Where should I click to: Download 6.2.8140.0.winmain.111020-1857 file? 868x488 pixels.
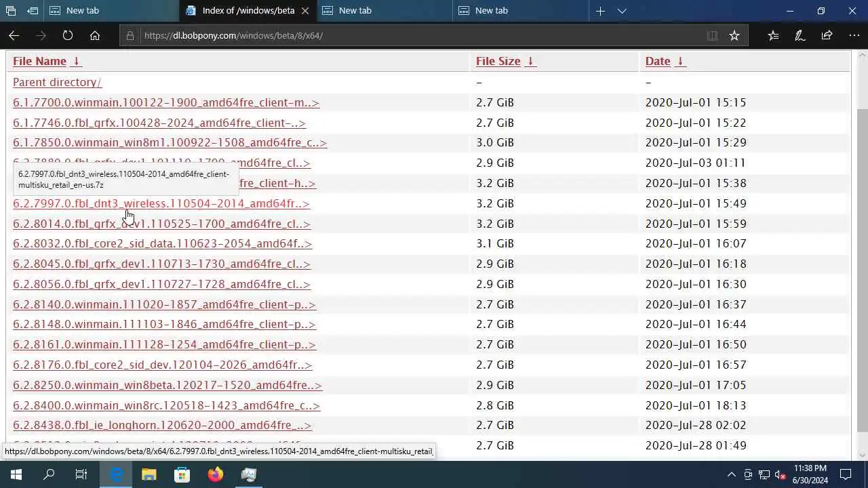coord(164,304)
